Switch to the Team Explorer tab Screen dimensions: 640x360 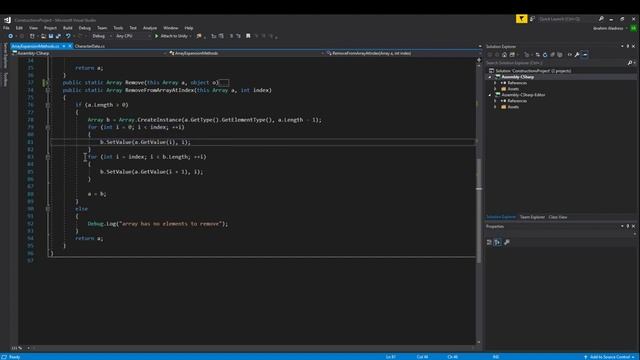pyautogui.click(x=532, y=217)
